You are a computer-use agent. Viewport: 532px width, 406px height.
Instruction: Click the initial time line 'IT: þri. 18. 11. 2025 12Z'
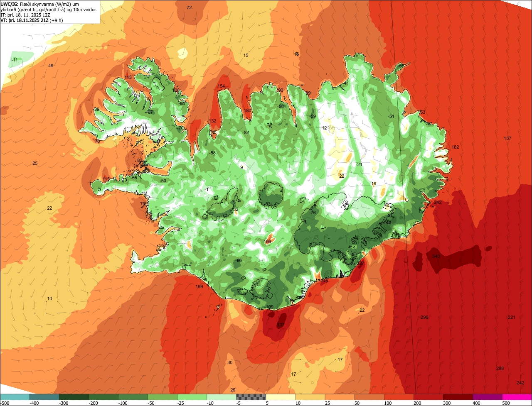[x=26, y=15]
